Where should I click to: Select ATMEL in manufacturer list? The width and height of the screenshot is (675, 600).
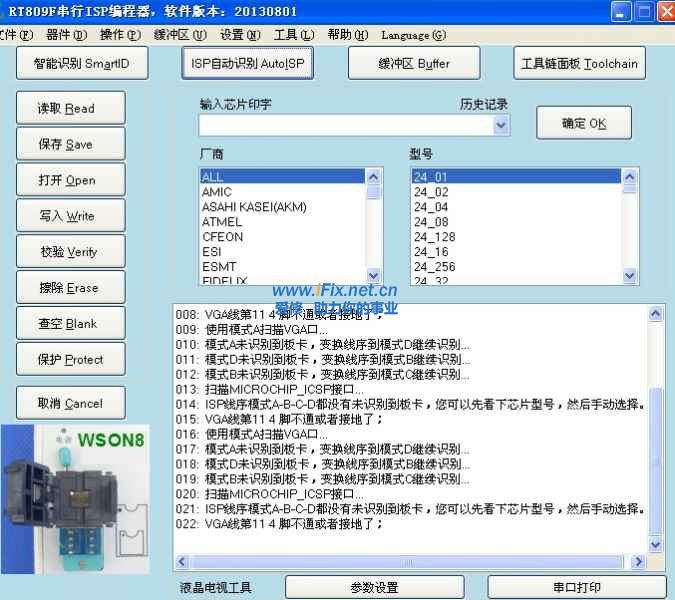[x=222, y=222]
